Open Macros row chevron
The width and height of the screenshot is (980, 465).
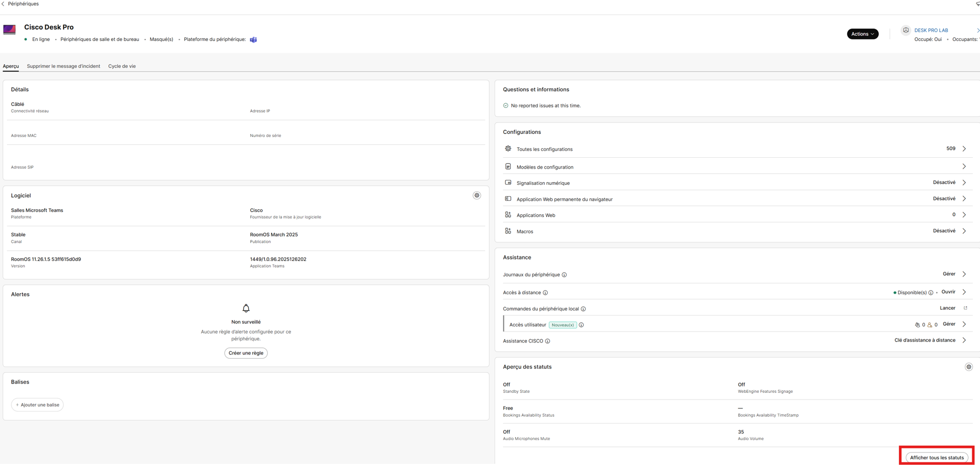(964, 231)
